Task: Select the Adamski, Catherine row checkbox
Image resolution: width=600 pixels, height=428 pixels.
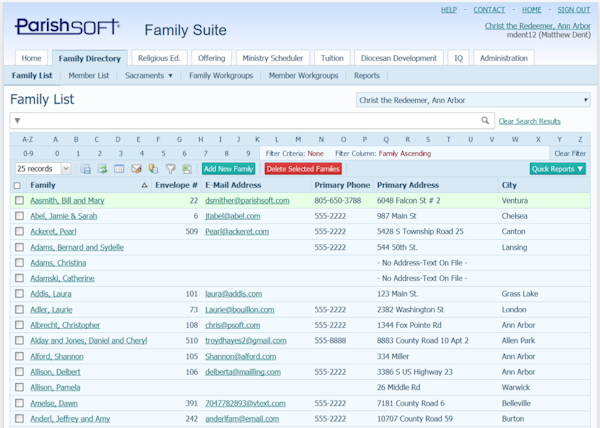Action: (19, 278)
